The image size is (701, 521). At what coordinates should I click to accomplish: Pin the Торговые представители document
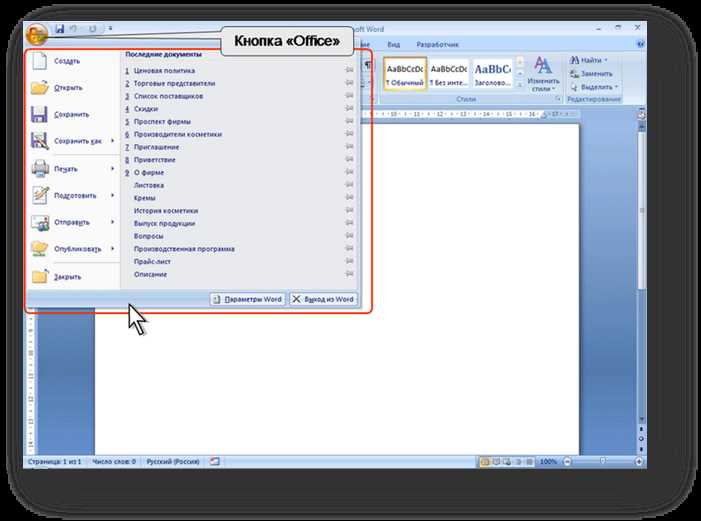coord(349,83)
